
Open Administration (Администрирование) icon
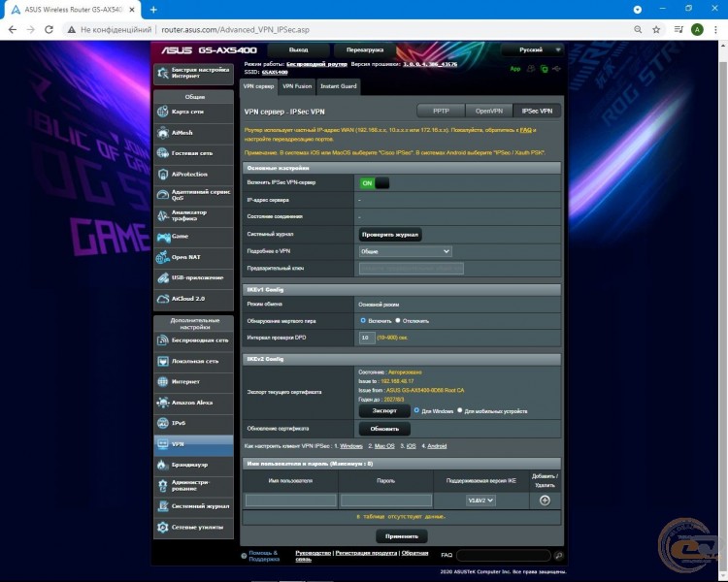[x=162, y=485]
